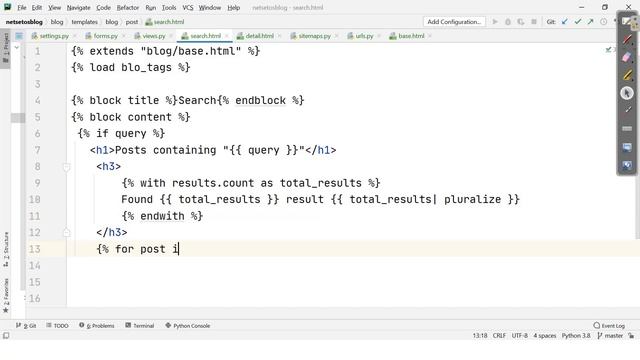
Task: Open Git history clock icon
Action: pyautogui.click(x=603, y=22)
